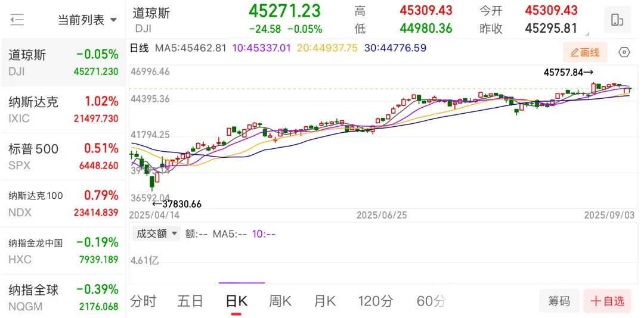Select 道琼斯 DJI in watchlist

coord(63,63)
